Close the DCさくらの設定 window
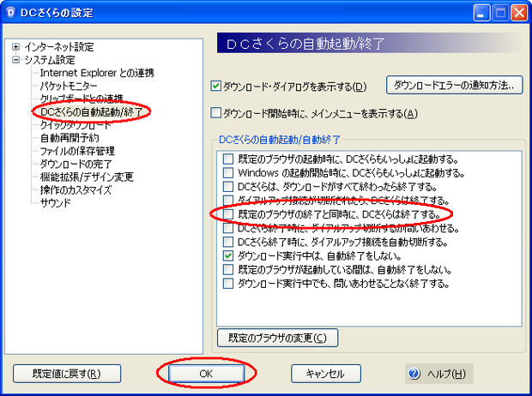The height and width of the screenshot is (396, 532). pyautogui.click(x=519, y=13)
